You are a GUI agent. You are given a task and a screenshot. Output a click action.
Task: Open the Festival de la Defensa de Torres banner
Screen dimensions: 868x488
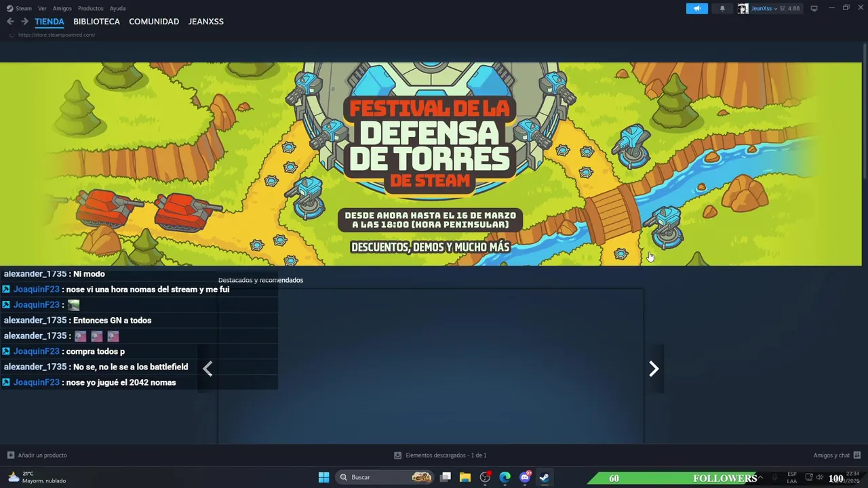(431, 164)
